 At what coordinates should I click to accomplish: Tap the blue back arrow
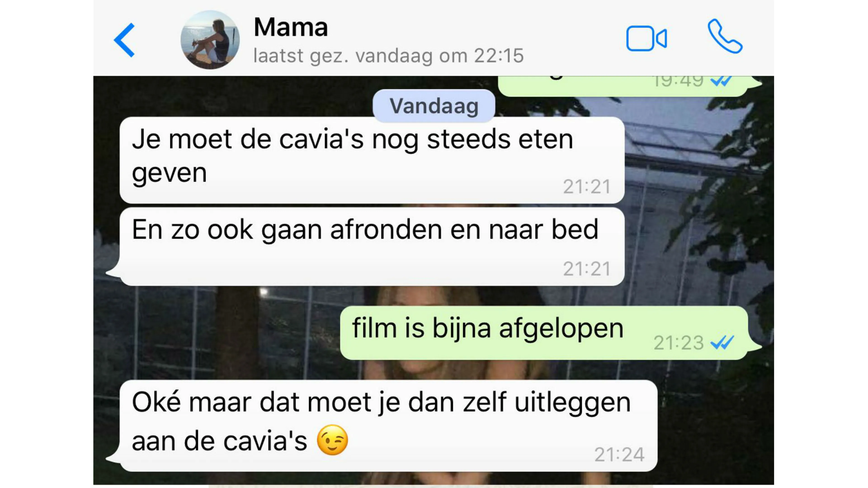click(x=124, y=40)
